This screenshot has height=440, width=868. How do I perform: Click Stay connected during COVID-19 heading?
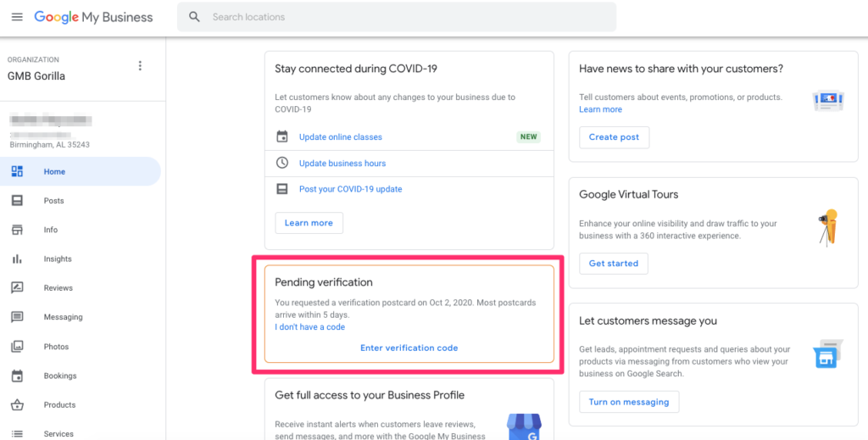click(356, 69)
